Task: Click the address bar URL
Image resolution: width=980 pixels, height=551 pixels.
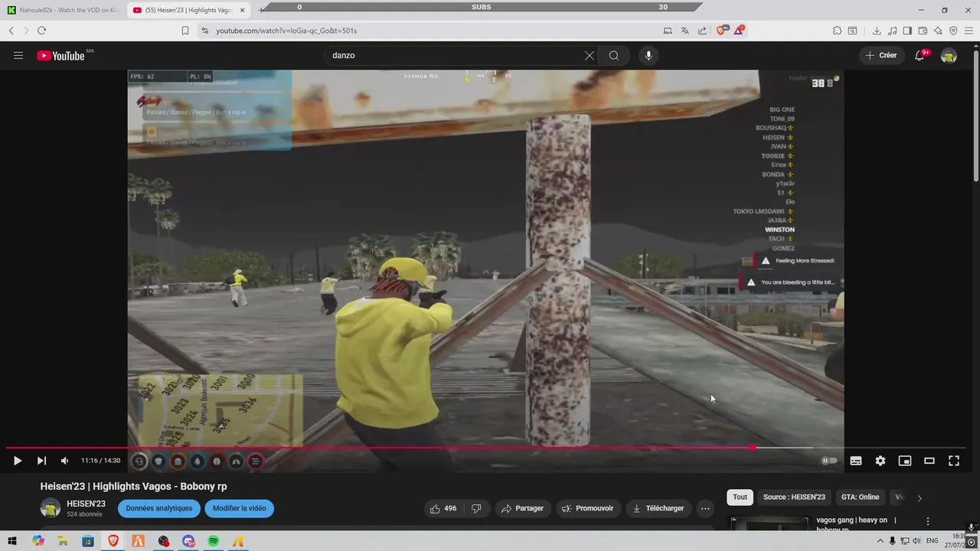Action: pos(286,31)
